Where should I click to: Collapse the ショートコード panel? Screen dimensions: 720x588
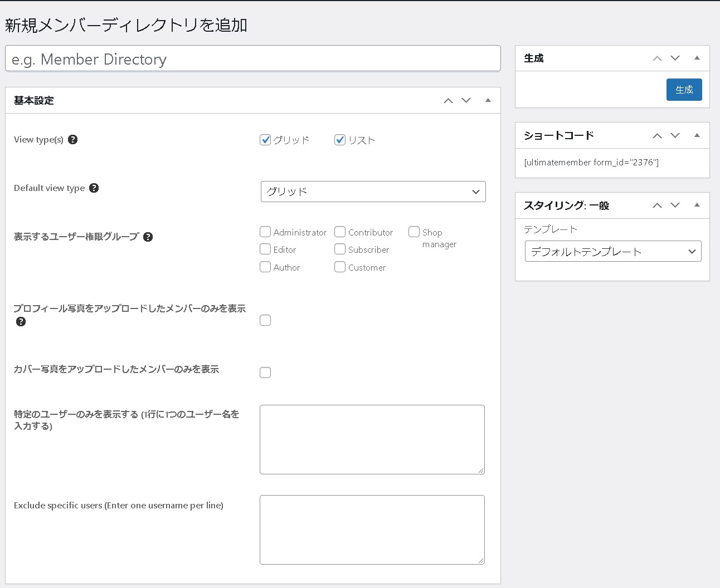point(697,135)
